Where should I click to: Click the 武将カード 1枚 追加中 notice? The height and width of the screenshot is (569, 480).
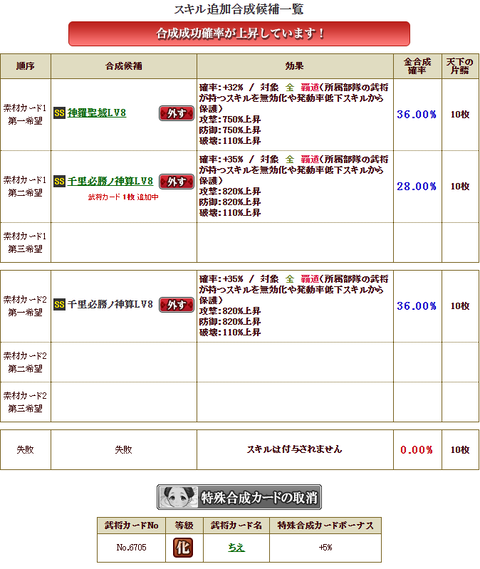(123, 197)
